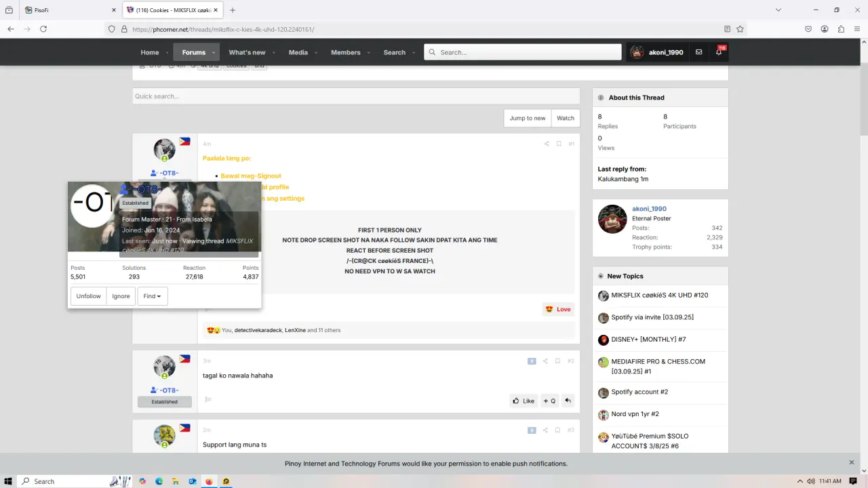Click the cookies thread tag
This screenshot has width=868, height=488.
pyautogui.click(x=237, y=66)
